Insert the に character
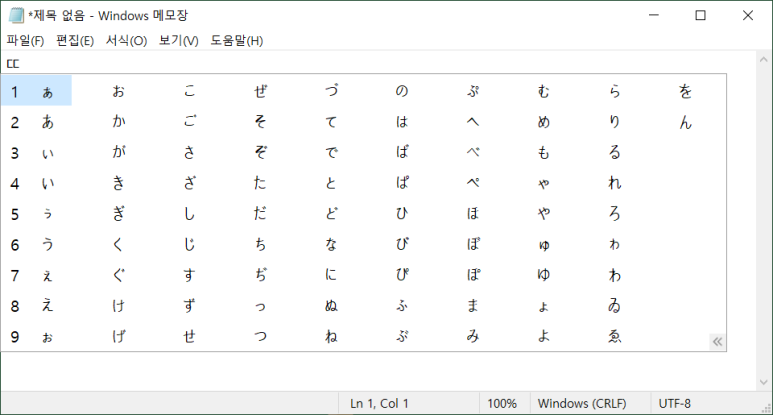Image resolution: width=773 pixels, height=415 pixels. tap(331, 275)
